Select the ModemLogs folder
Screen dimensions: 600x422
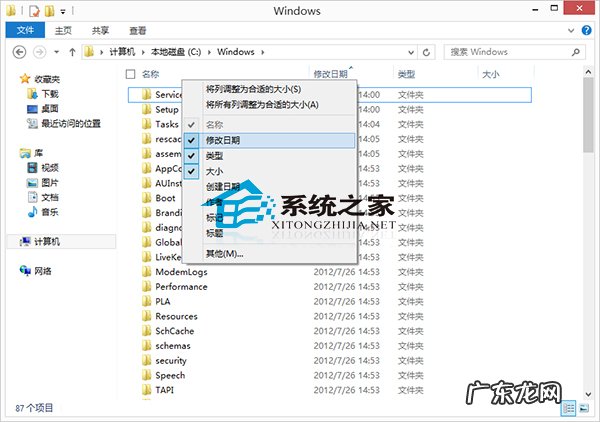click(181, 272)
